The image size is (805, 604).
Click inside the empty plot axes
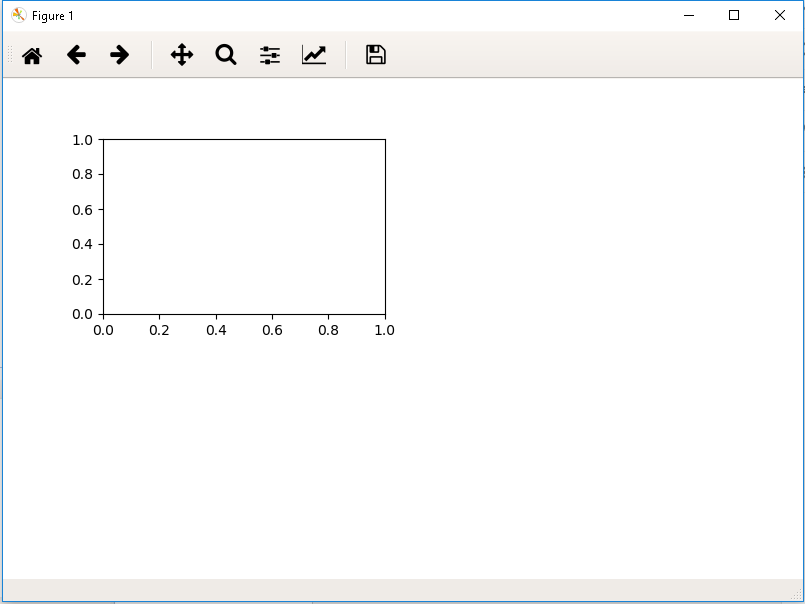245,225
